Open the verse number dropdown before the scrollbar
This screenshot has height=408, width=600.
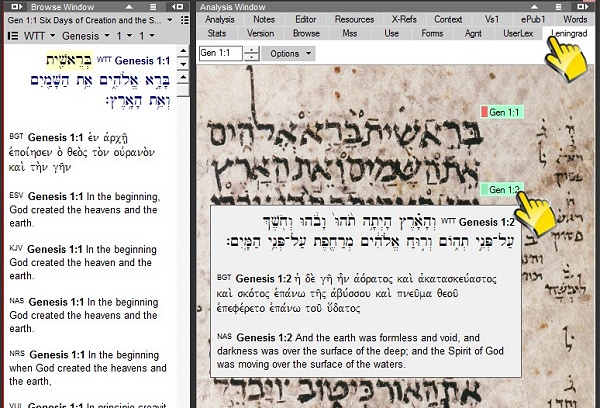(152, 36)
